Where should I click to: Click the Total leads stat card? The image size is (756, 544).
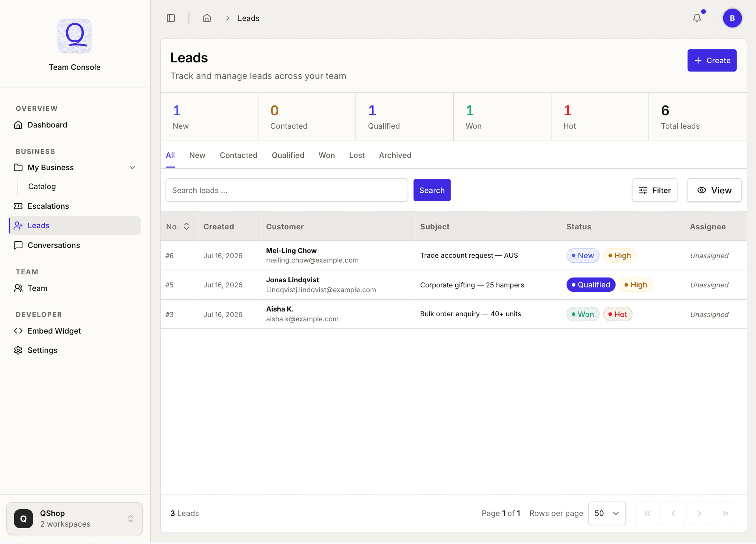tap(698, 117)
